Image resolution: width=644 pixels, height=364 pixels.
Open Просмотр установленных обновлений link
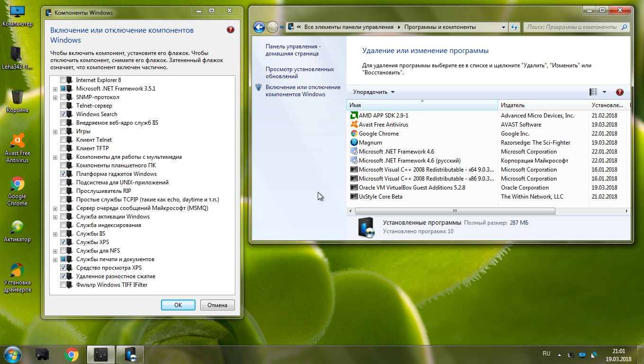(300, 73)
